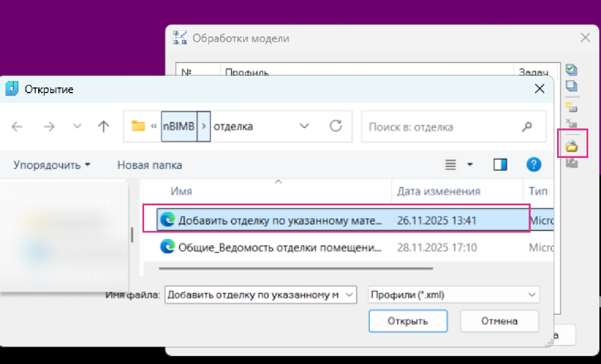Open a profile via the highlighted folder icon

point(571,145)
